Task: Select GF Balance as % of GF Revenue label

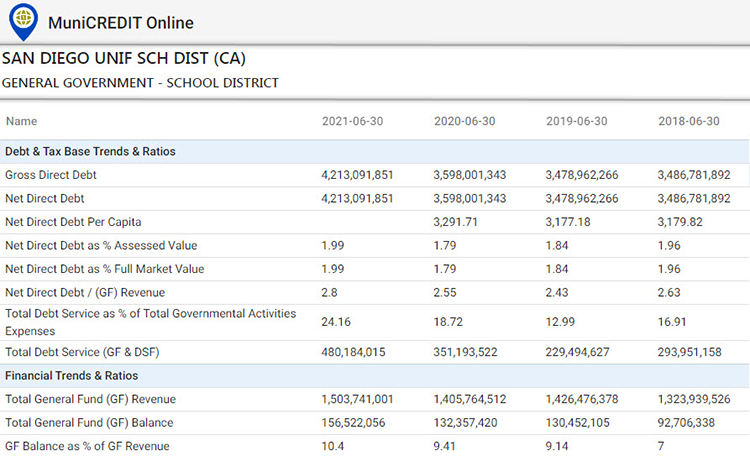Action: [87, 446]
